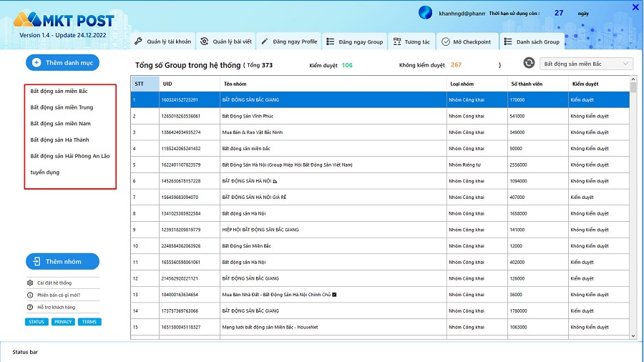Select the Bất động sản miền Trung category
644x362 pixels.
click(62, 107)
